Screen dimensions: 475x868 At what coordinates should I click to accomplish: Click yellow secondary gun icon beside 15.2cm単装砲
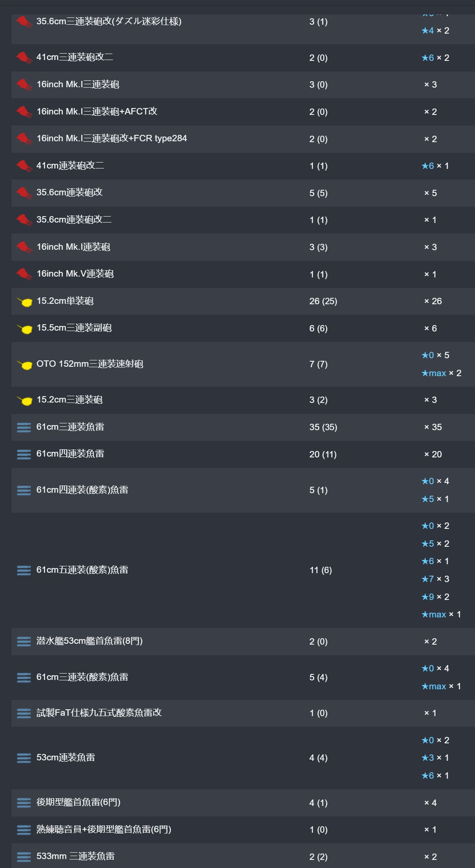click(x=25, y=302)
